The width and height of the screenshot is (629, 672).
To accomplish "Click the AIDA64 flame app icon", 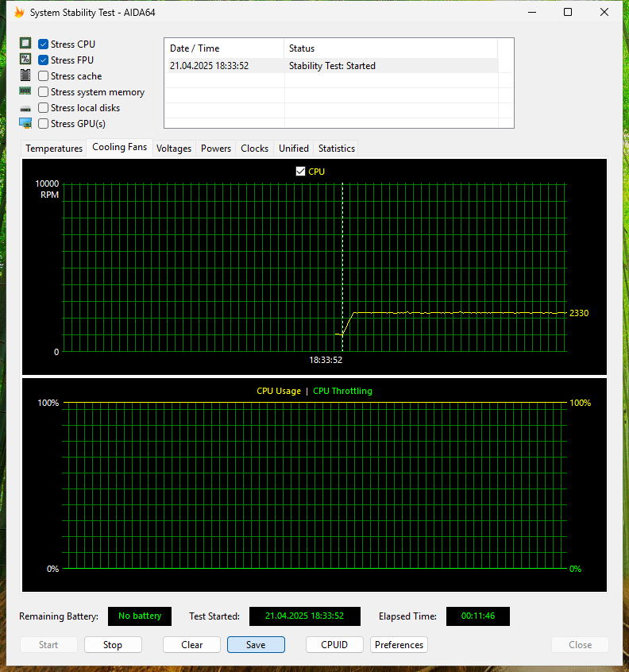I will (19, 13).
